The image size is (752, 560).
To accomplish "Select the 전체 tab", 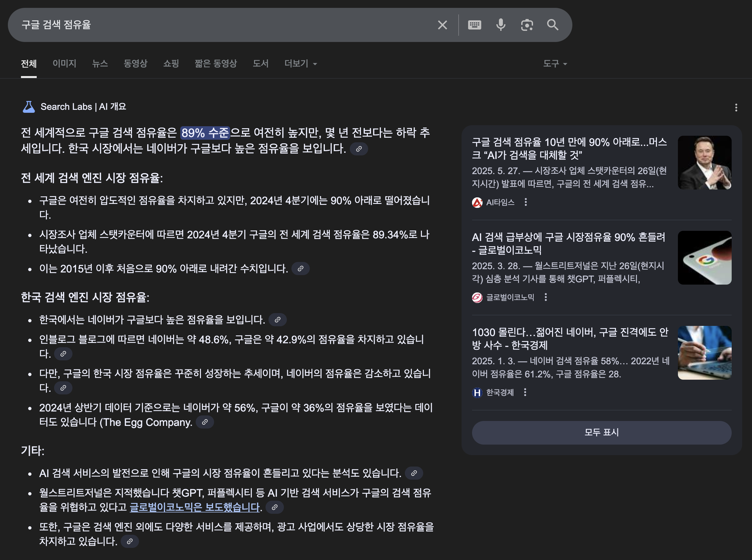I will [29, 63].
